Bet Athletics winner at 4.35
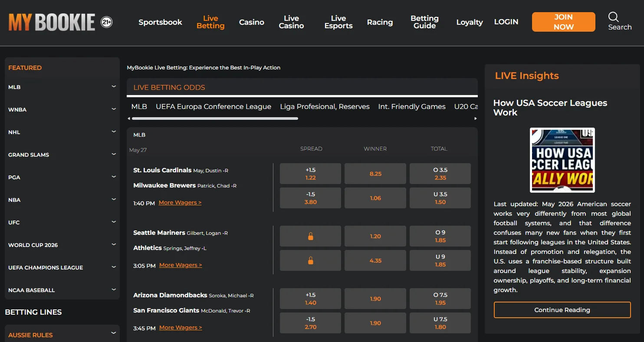 [375, 260]
